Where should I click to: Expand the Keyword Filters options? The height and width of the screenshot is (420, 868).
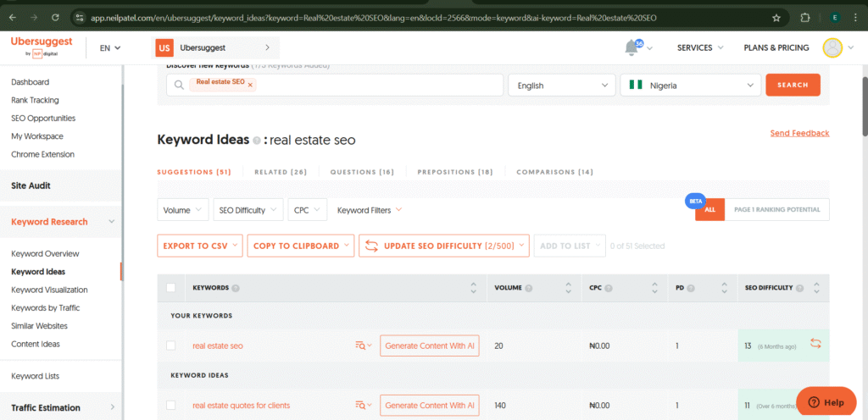[370, 210]
